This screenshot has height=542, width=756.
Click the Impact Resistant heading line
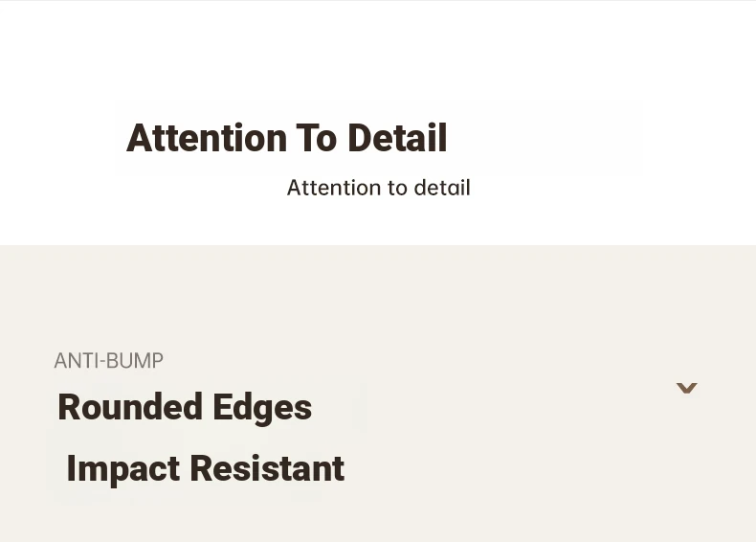point(206,468)
